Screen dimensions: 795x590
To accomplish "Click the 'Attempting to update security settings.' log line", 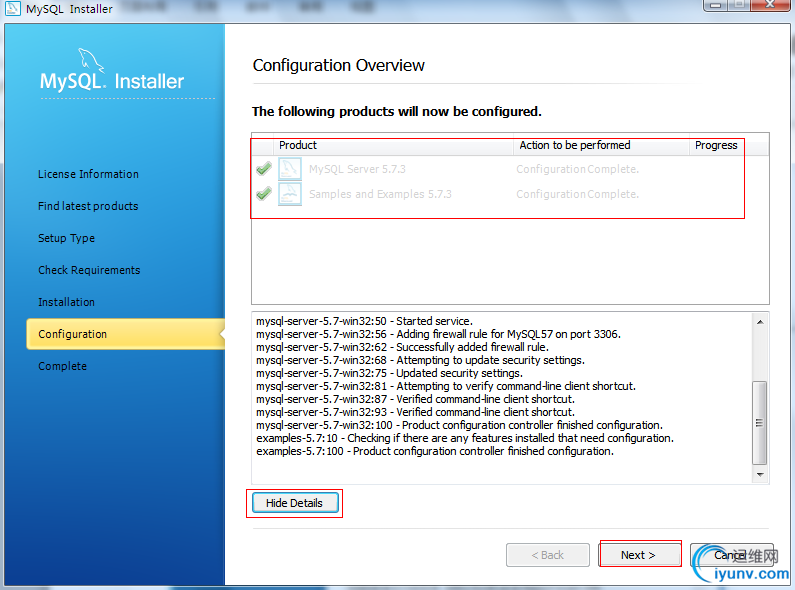I will pyautogui.click(x=420, y=360).
